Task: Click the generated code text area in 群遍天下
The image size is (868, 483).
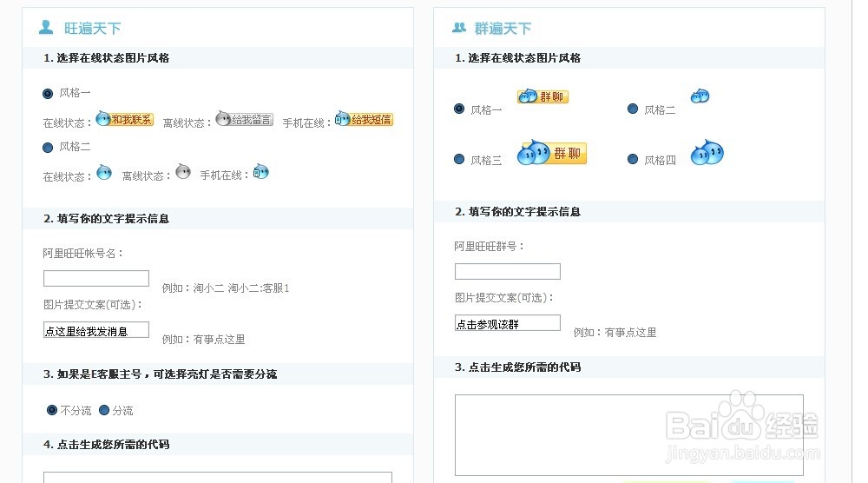Action: click(x=628, y=435)
